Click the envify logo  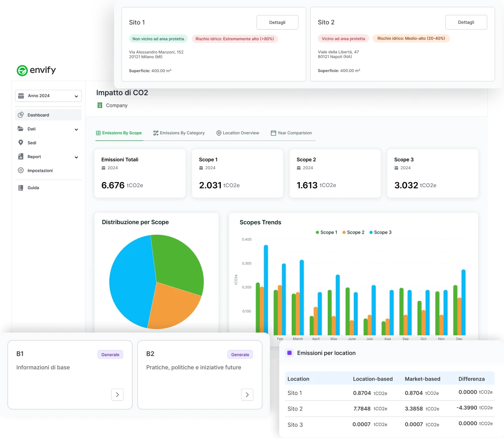point(36,70)
